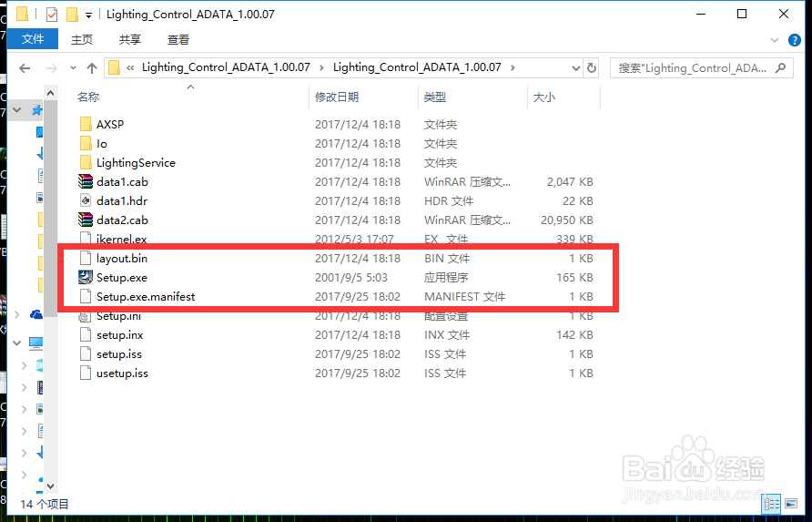Screen dimensions: 812x522
Task: Click the 20,950 KB size value
Action: point(566,220)
